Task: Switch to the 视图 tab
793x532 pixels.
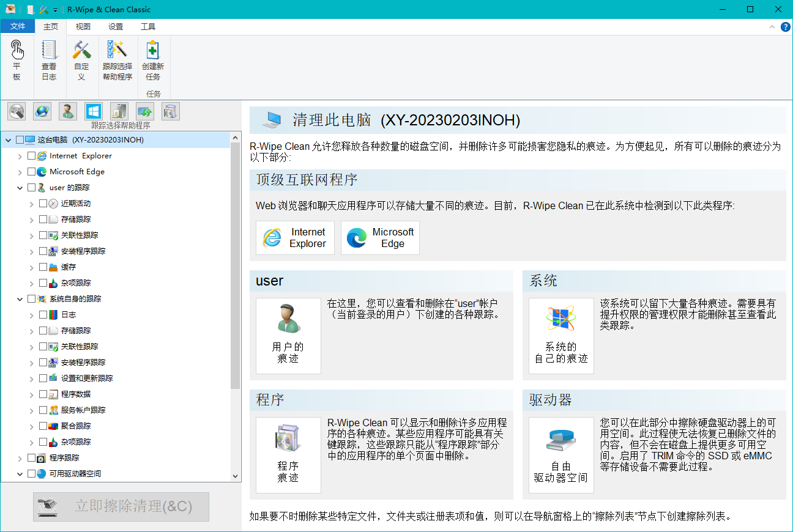Action: (x=83, y=27)
